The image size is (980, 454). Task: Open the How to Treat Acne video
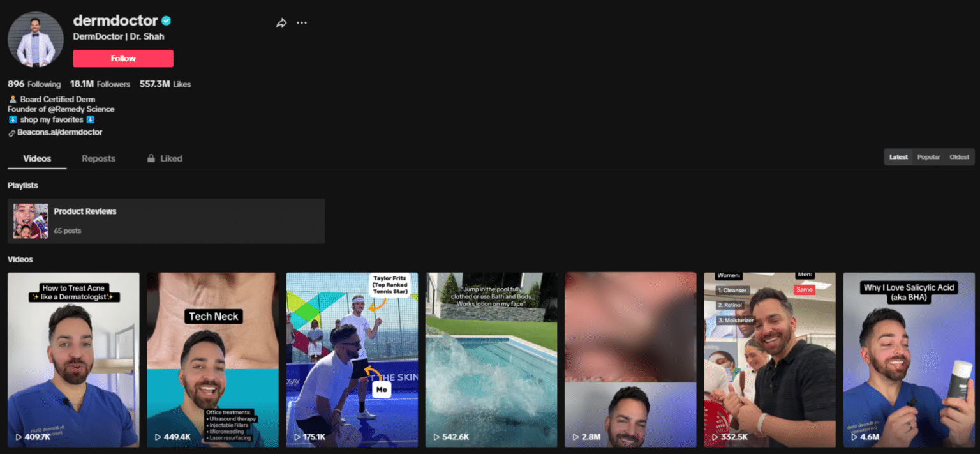pos(73,359)
